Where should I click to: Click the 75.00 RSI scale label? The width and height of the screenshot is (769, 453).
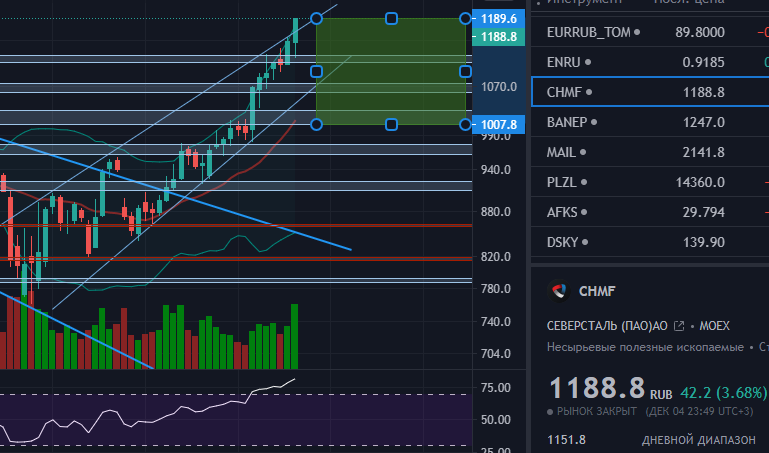[495, 387]
